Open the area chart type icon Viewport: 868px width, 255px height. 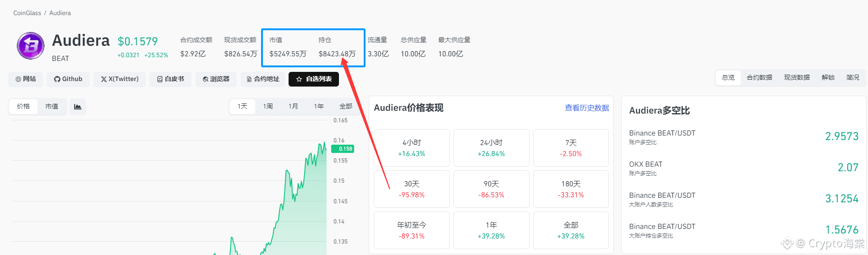click(x=78, y=107)
